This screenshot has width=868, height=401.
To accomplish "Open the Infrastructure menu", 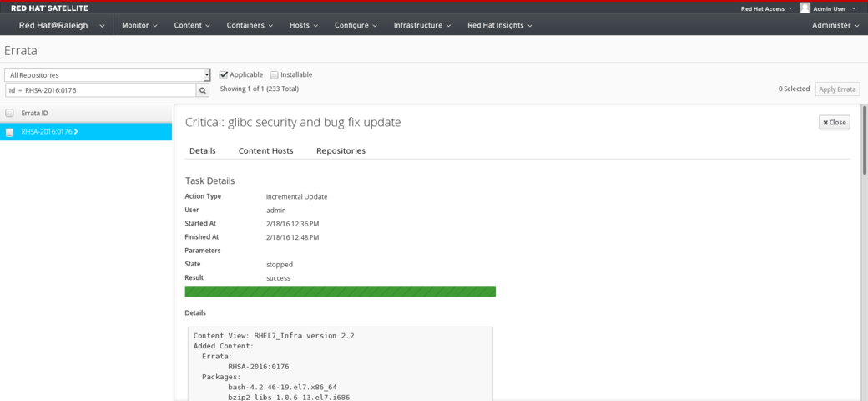I will coord(422,25).
